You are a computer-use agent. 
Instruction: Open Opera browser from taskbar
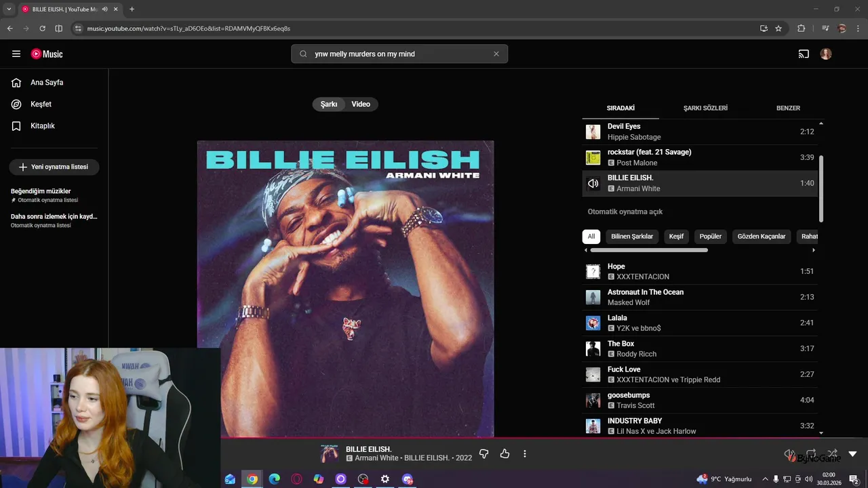(x=296, y=479)
